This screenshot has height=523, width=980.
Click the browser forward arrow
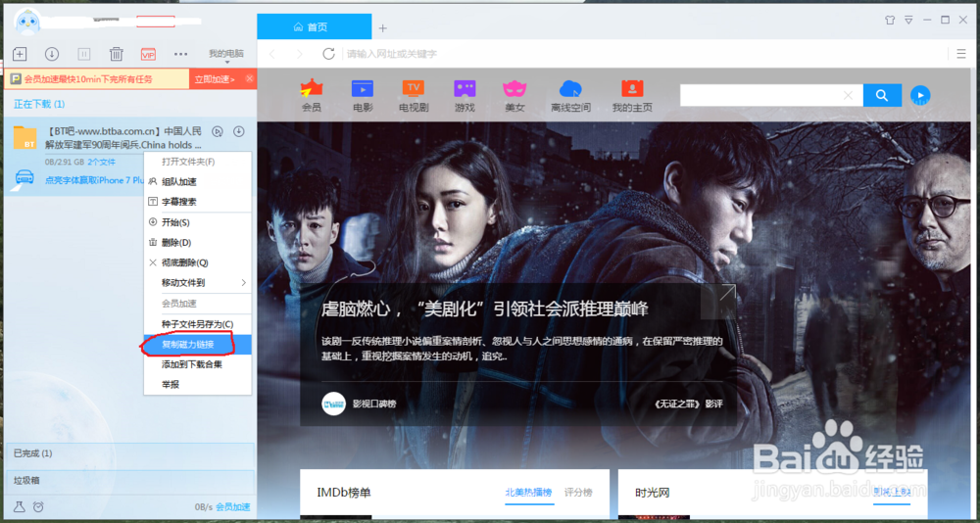(299, 55)
